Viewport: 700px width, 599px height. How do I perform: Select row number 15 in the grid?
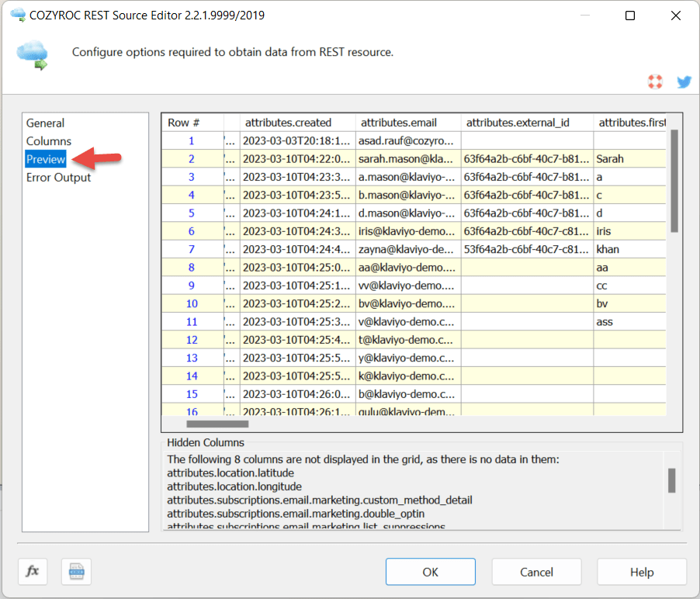[x=192, y=394]
